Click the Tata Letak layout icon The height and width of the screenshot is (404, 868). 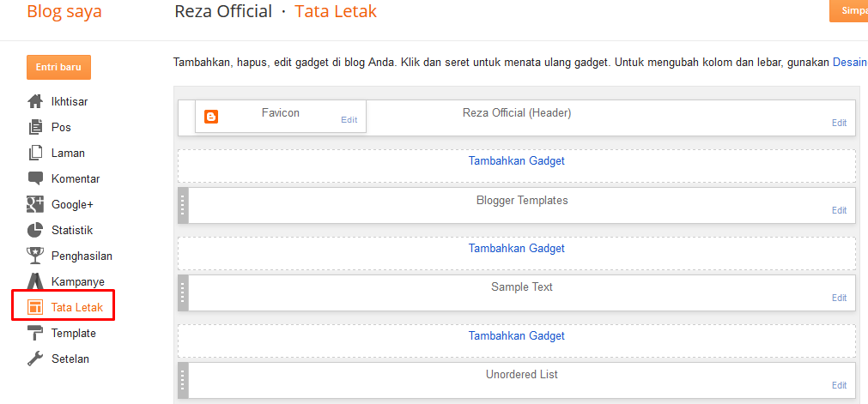(x=35, y=308)
